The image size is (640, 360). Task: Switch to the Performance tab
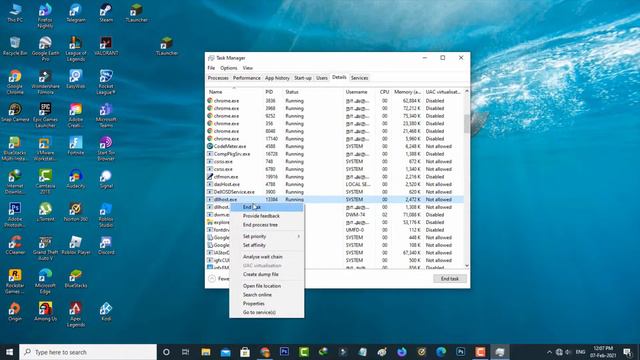click(247, 78)
